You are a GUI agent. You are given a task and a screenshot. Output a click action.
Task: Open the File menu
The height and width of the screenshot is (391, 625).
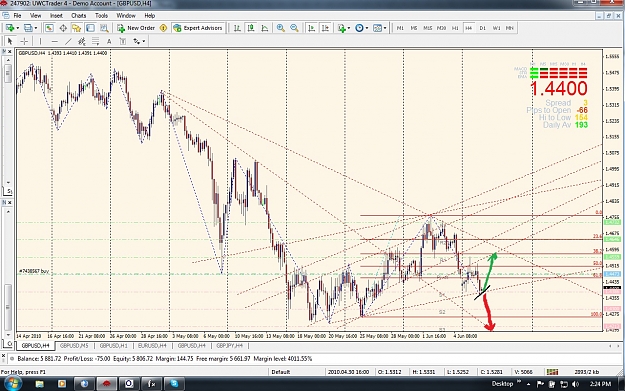click(x=18, y=16)
